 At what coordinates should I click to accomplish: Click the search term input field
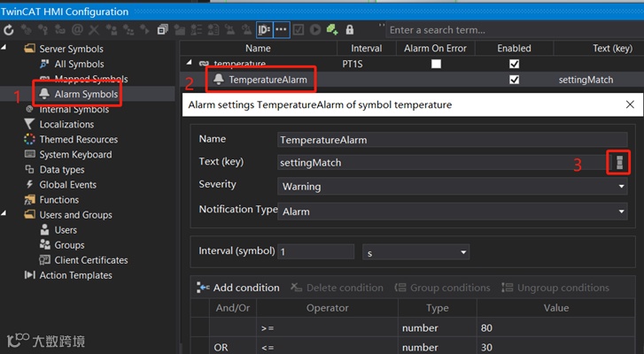coord(515,30)
